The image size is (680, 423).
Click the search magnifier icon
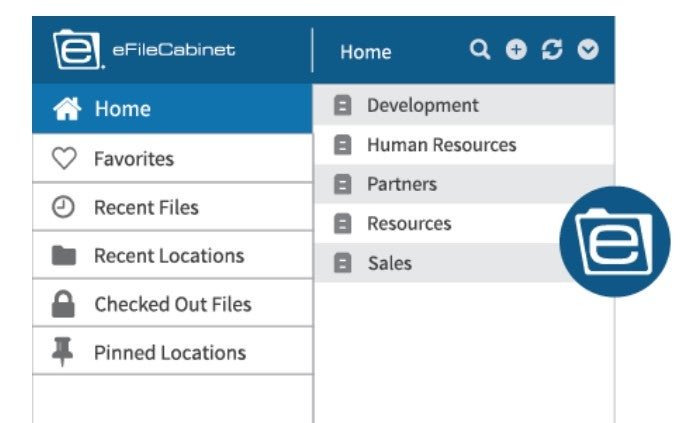480,49
